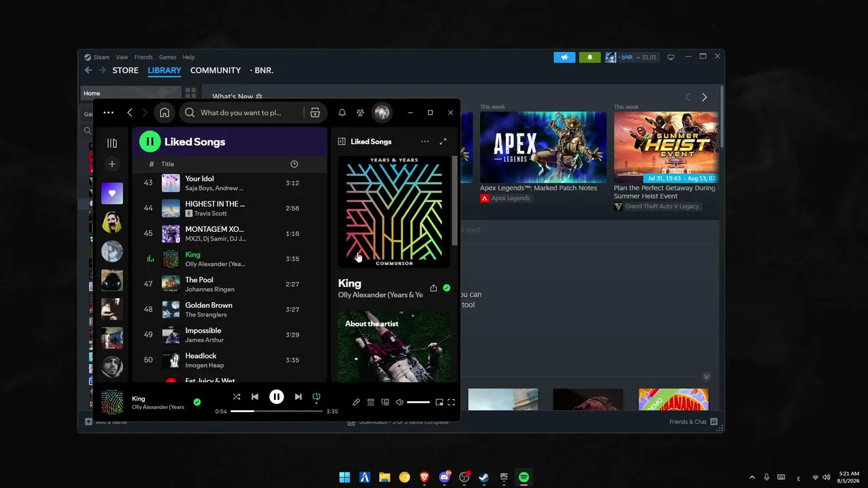The width and height of the screenshot is (868, 488).
Task: Open File Explorer from taskbar
Action: (x=384, y=477)
